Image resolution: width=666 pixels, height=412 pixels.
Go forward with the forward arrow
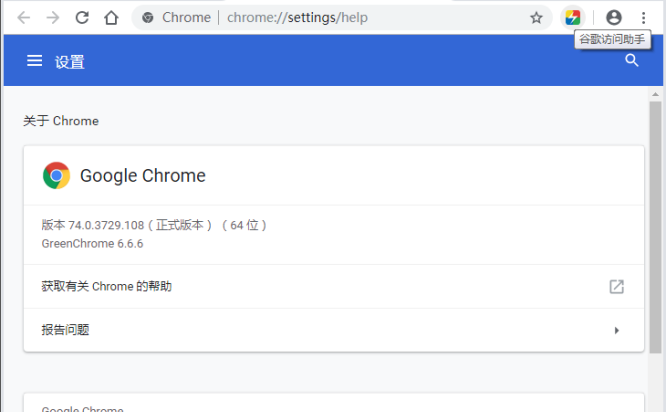pos(53,18)
